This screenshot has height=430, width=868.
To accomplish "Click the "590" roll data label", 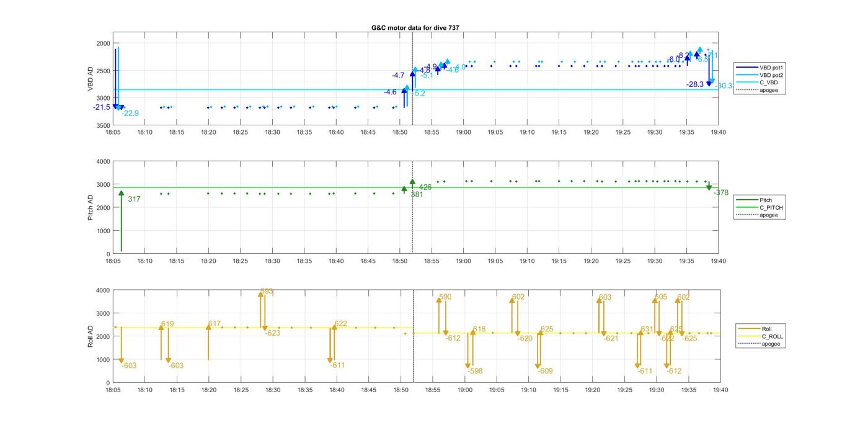I will click(x=445, y=297).
